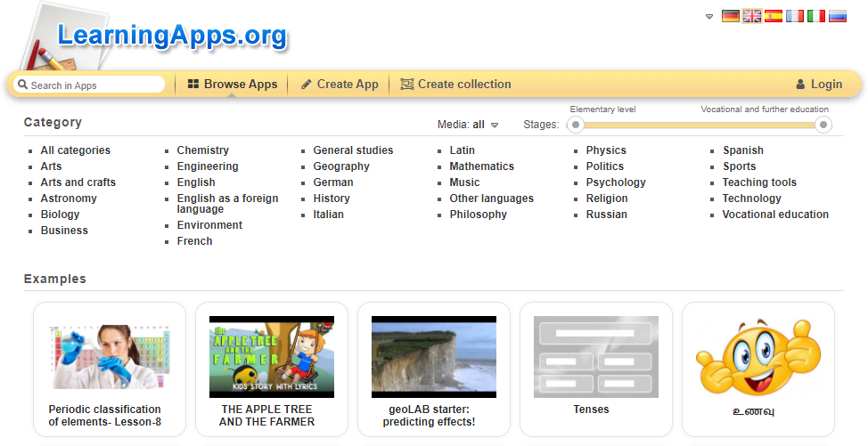Open the Vocational education category
The image size is (868, 446).
(775, 215)
